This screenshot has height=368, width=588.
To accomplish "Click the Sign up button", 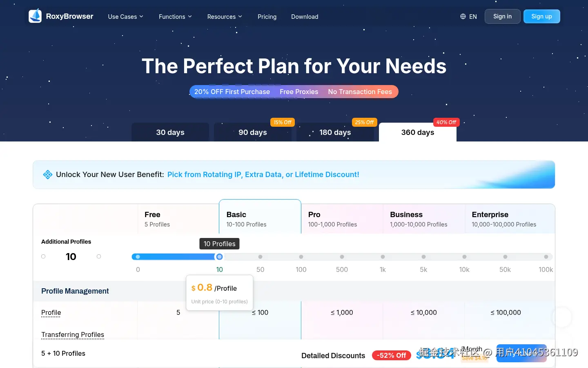I will coord(541,16).
